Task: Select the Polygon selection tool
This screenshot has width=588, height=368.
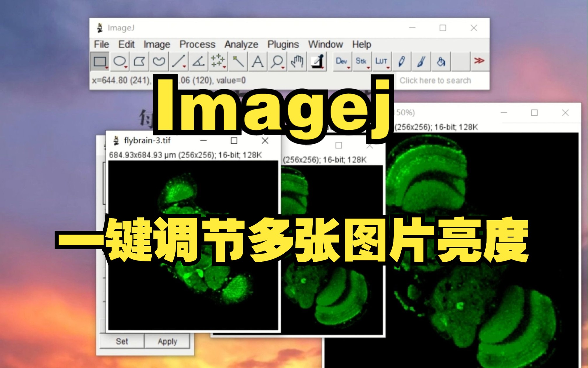Action: tap(139, 62)
